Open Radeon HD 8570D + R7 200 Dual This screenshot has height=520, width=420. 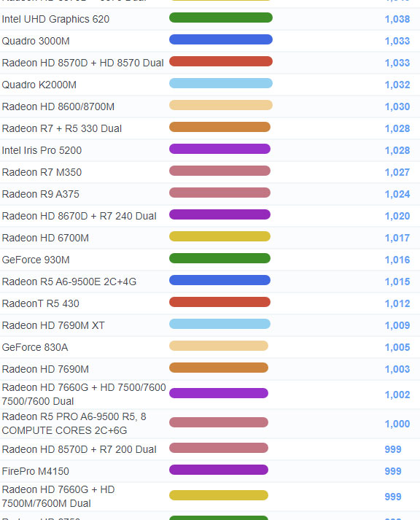pos(79,450)
